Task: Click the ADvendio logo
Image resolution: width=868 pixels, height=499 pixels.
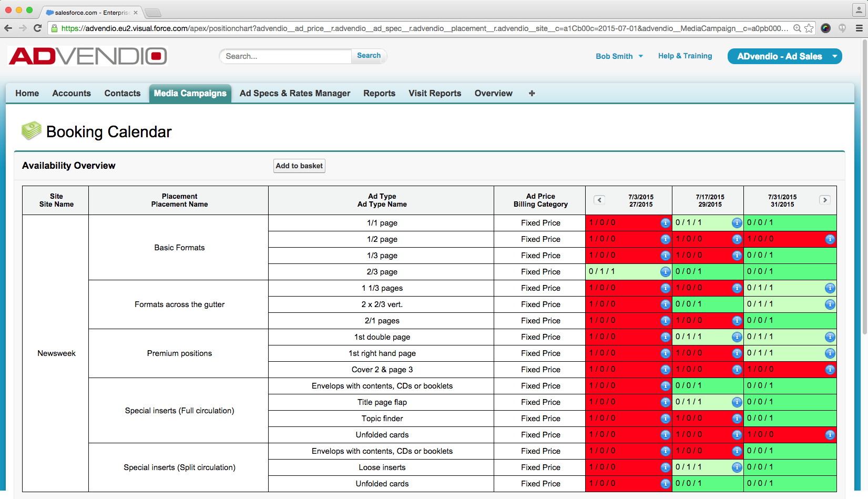Action: (88, 56)
